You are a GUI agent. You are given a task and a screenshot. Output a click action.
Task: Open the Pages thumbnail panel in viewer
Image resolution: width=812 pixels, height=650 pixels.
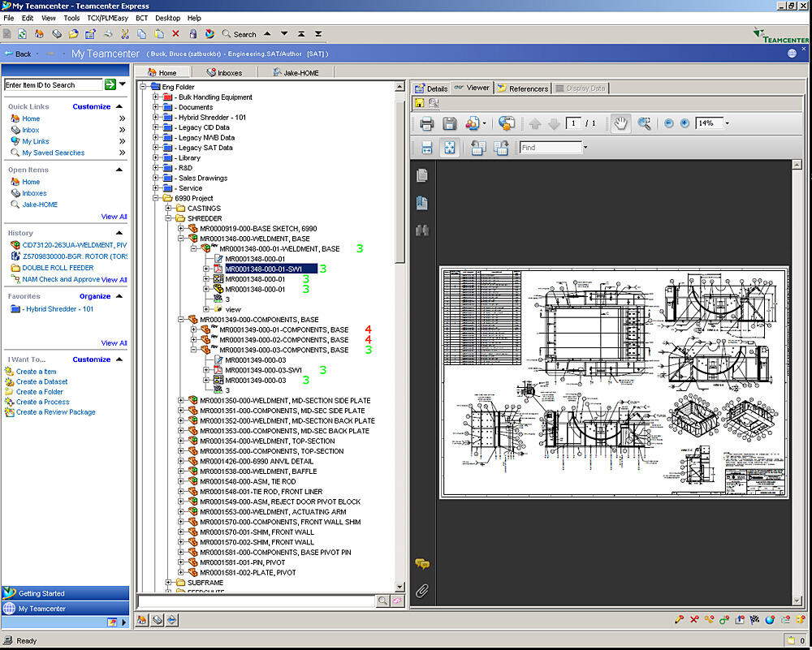(x=422, y=175)
